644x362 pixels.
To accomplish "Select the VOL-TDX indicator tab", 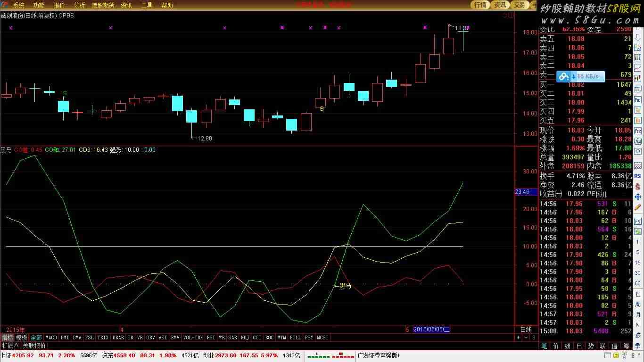I will pyautogui.click(x=193, y=337).
